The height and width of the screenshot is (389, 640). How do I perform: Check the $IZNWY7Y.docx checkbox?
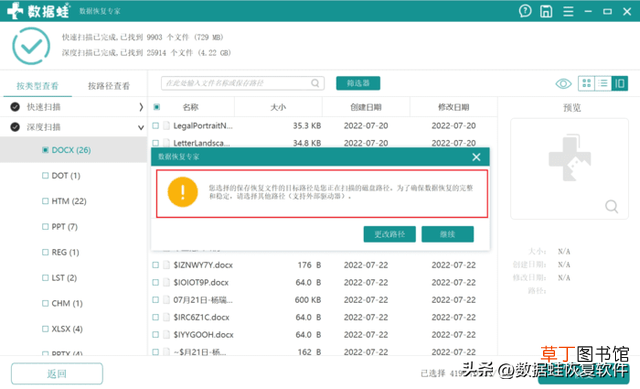(x=156, y=265)
